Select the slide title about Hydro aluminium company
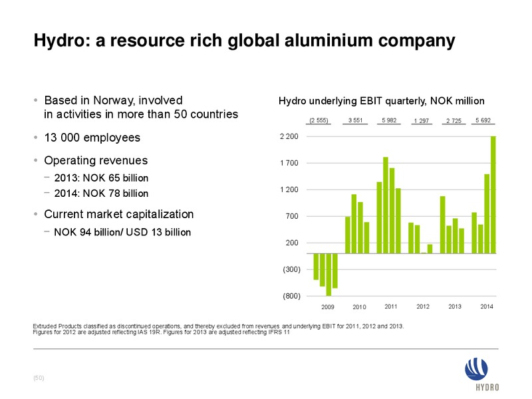 [244, 41]
